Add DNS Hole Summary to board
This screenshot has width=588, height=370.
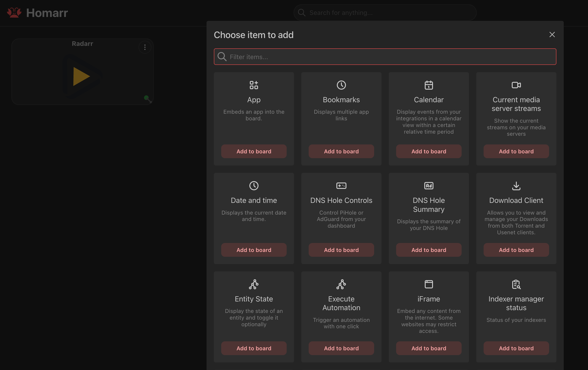tap(429, 250)
